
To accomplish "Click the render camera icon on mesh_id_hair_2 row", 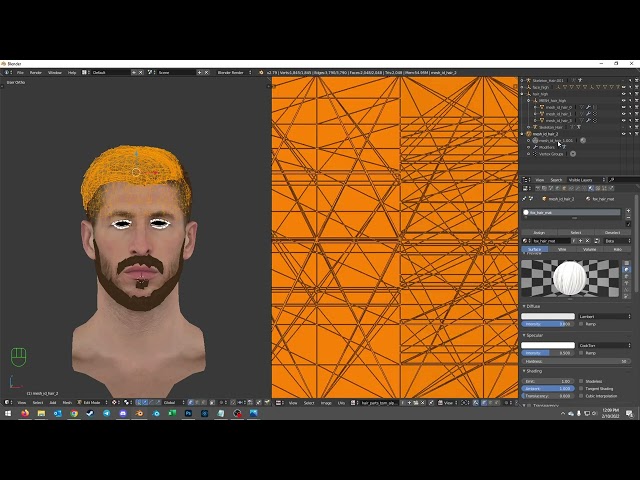I will click(636, 134).
